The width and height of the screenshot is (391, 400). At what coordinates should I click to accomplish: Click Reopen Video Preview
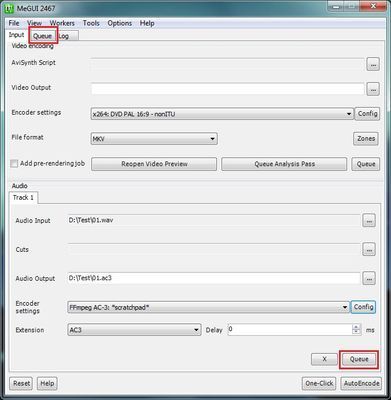(x=154, y=164)
